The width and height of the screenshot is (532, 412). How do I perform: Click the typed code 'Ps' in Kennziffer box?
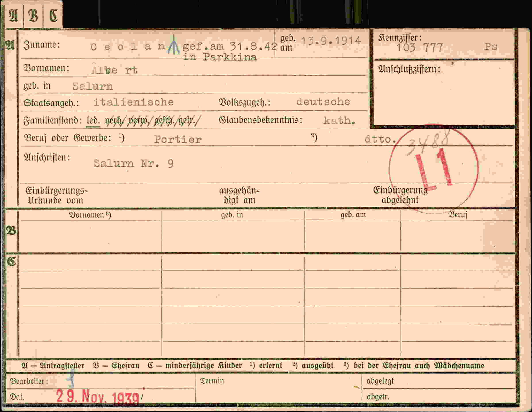point(491,47)
